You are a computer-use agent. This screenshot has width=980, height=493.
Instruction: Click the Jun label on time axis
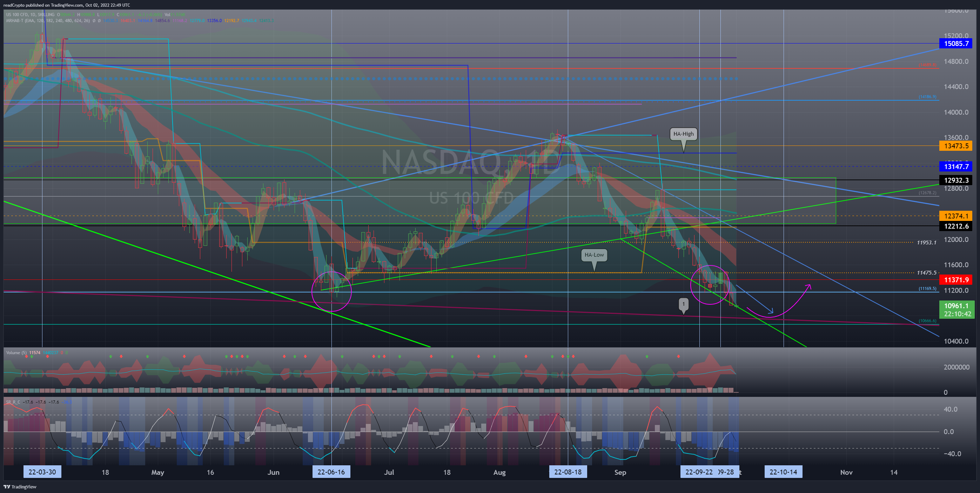pyautogui.click(x=273, y=472)
